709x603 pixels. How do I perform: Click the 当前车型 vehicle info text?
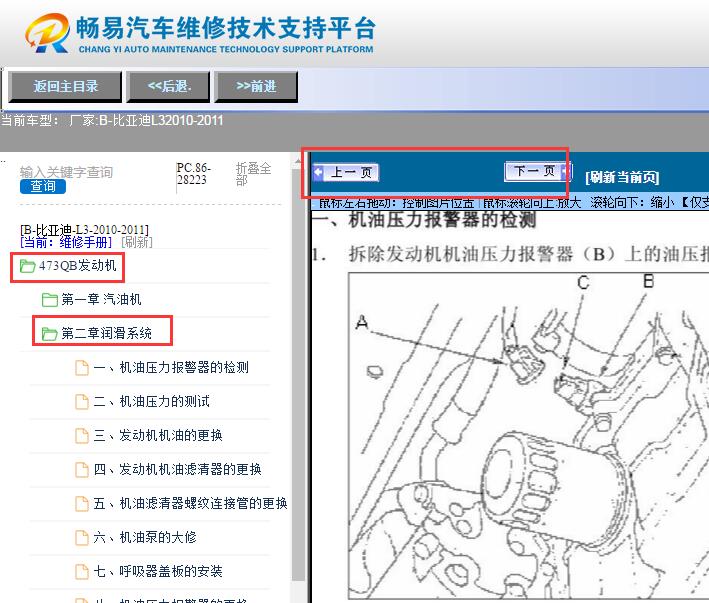coord(112,121)
